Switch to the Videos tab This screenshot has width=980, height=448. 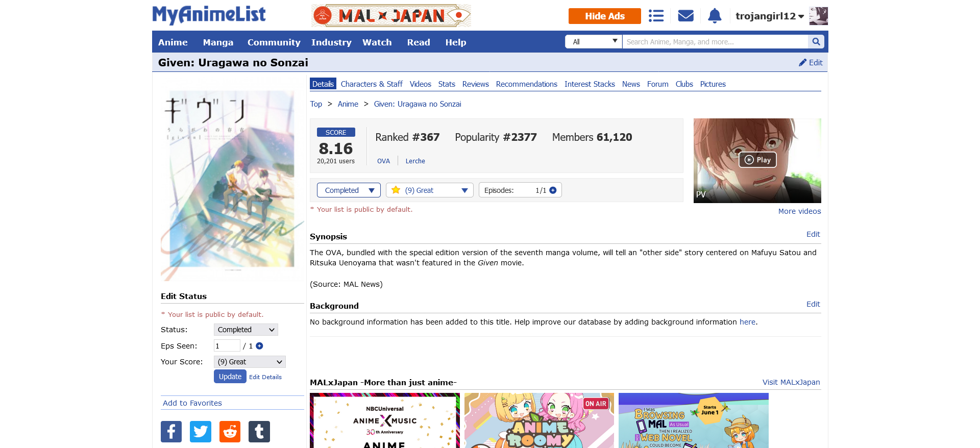pyautogui.click(x=421, y=84)
